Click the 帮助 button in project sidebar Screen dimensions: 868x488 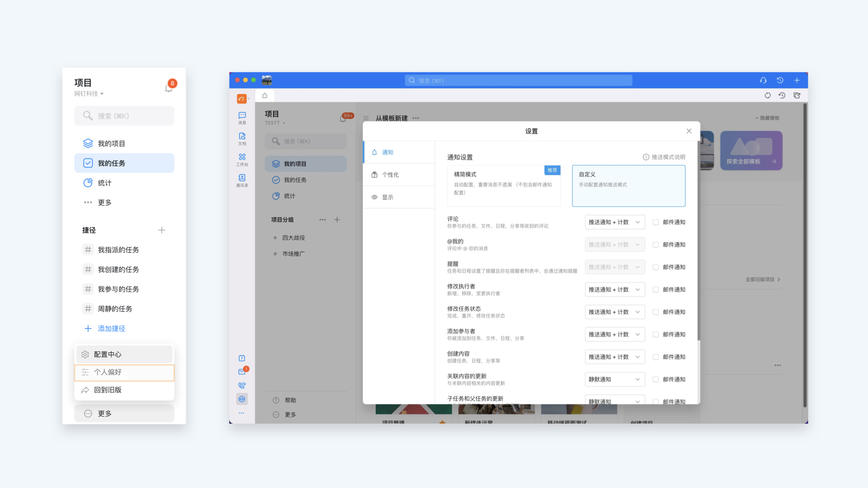(285, 400)
